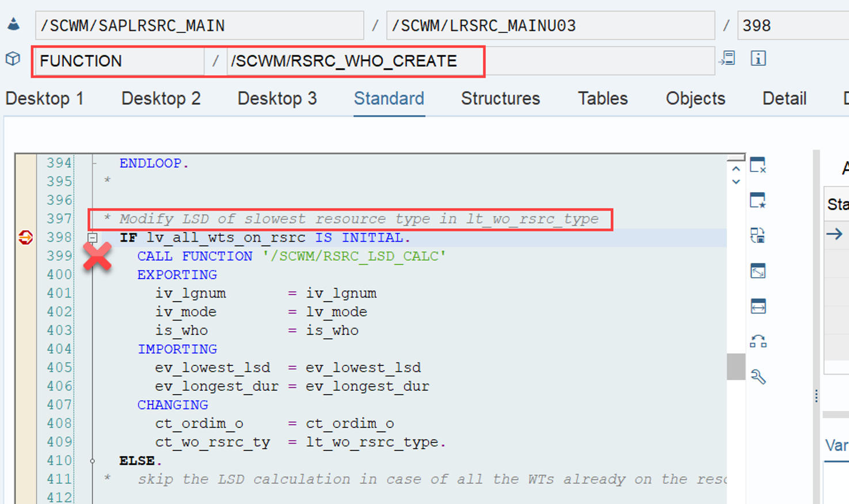Image resolution: width=849 pixels, height=504 pixels.
Task: Click the full-width tool icon with horizontal arrows
Action: (758, 306)
